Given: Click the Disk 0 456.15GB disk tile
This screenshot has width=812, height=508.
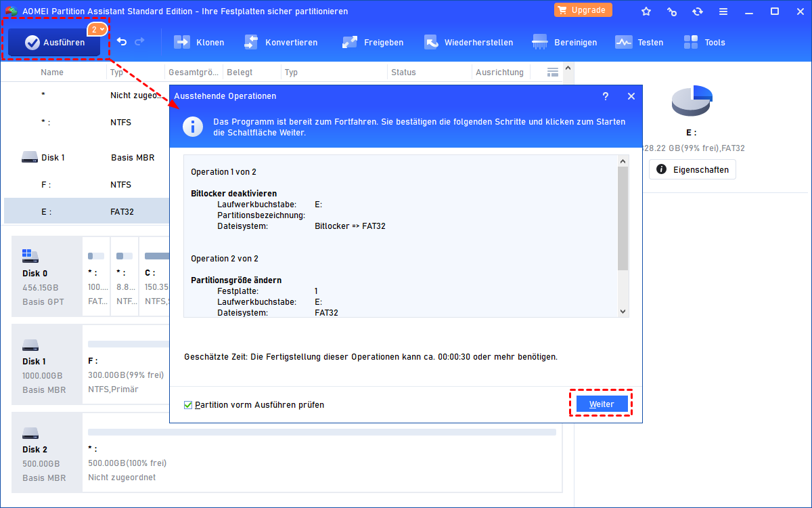Looking at the screenshot, I should (46, 275).
